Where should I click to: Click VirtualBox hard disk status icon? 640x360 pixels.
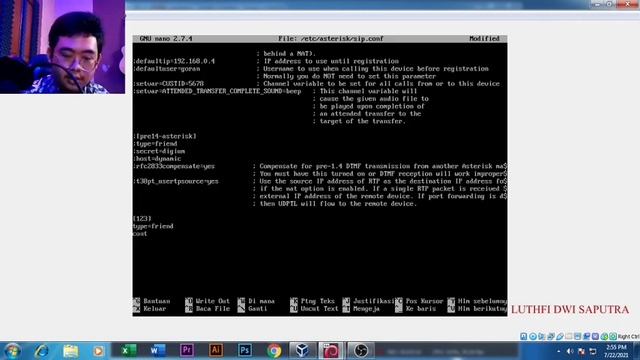click(x=523, y=336)
